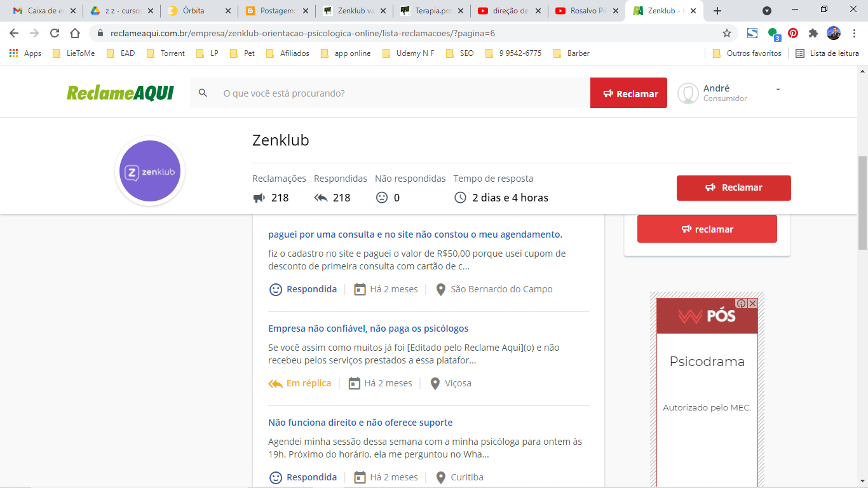
Task: Open the Pinterest extension icon
Action: pyautogui.click(x=793, y=33)
